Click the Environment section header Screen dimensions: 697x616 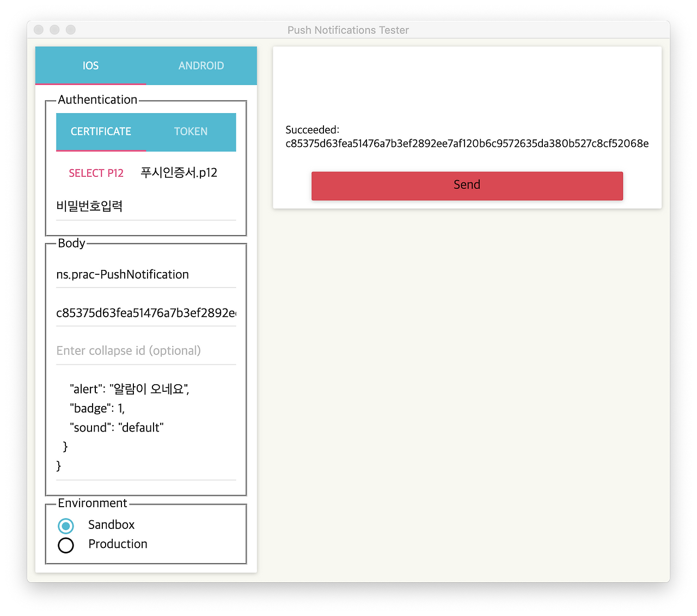91,503
